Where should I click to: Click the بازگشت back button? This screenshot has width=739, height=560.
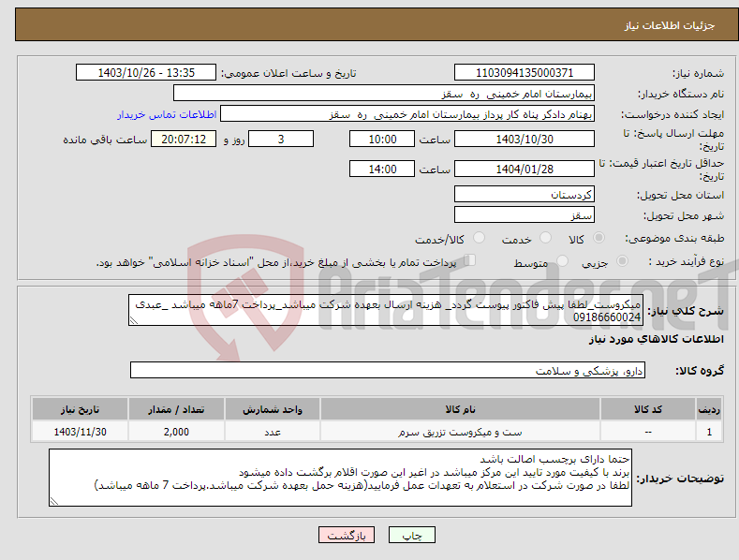click(347, 535)
